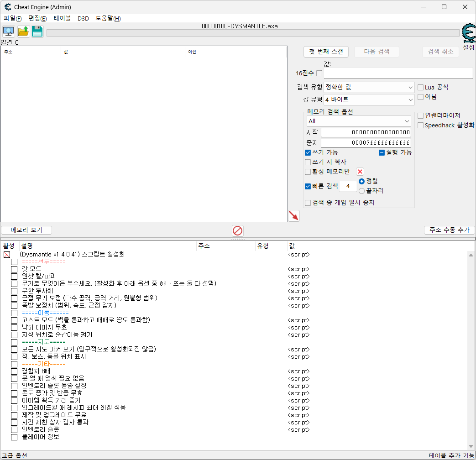This screenshot has height=460, width=476.
Task: Click the 시작 address input field
Action: point(366,132)
